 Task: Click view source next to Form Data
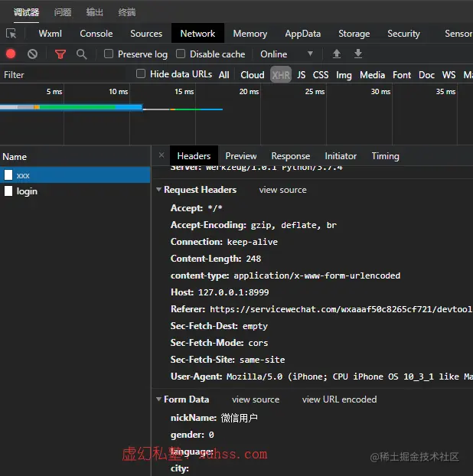pyautogui.click(x=256, y=399)
